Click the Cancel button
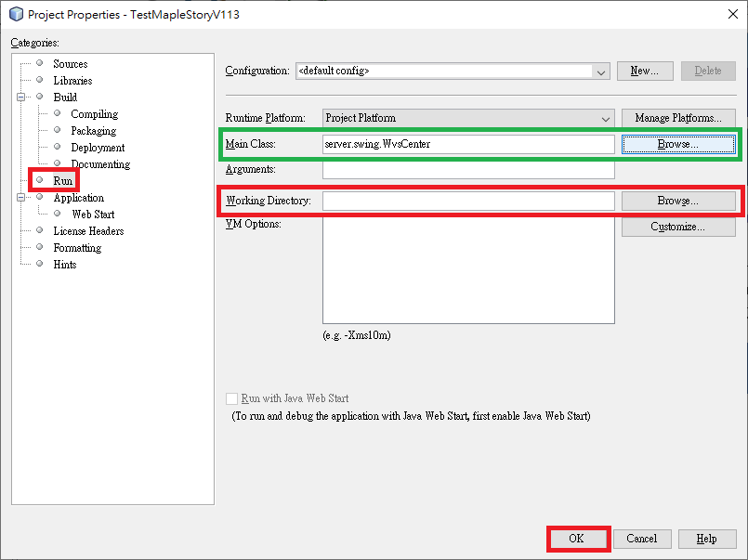The image size is (748, 560). [642, 539]
